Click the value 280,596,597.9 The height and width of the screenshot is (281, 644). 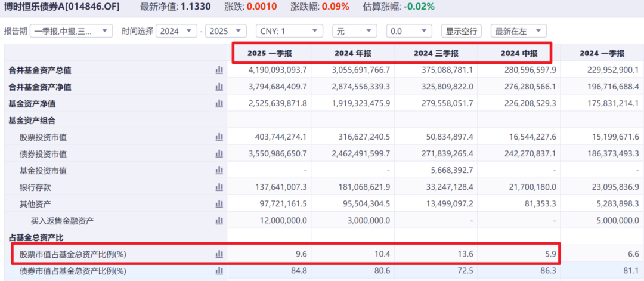pos(530,70)
